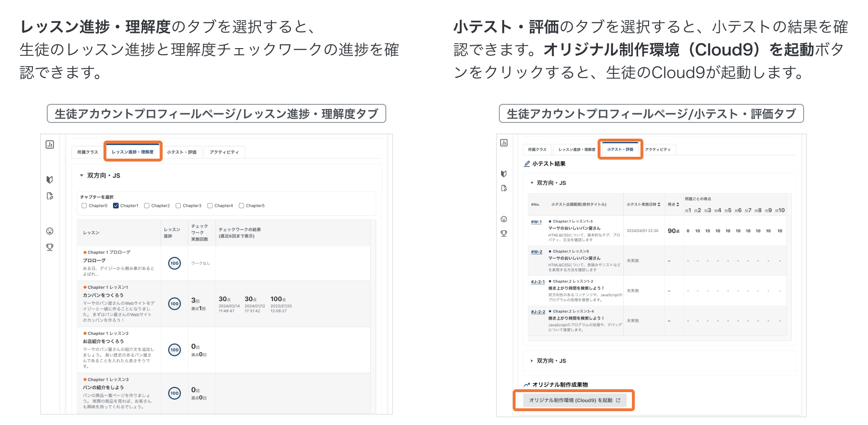The height and width of the screenshot is (425, 868).
Task: Expand the collapsed 双方向・JS section above オリジナル制作成果物
Action: click(532, 361)
